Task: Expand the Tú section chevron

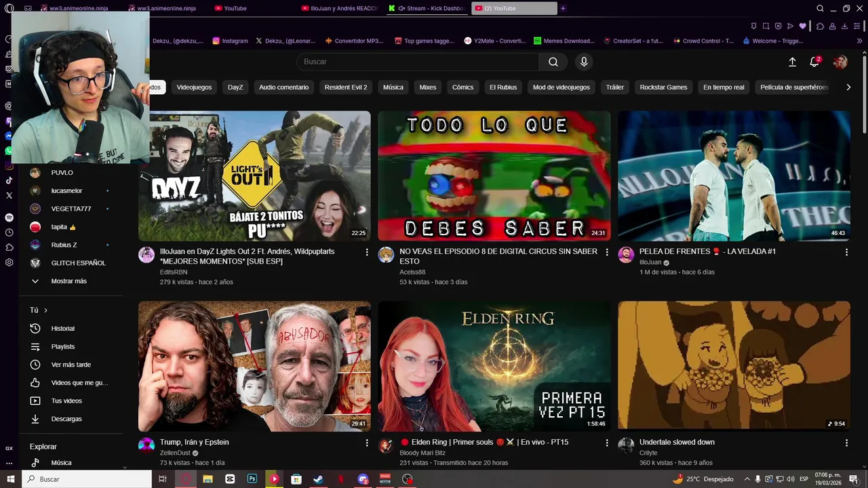Action: [x=45, y=310]
